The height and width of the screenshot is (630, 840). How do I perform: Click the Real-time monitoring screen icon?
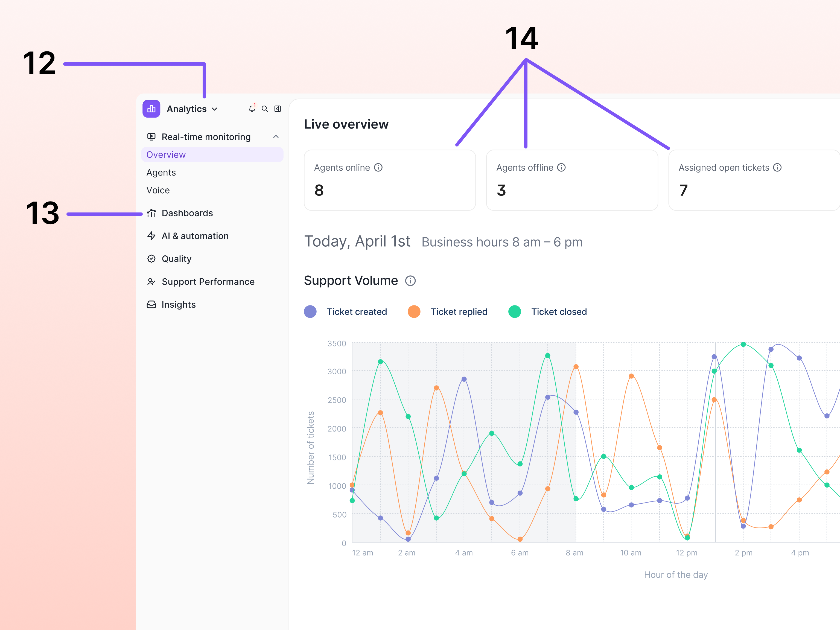(x=152, y=137)
